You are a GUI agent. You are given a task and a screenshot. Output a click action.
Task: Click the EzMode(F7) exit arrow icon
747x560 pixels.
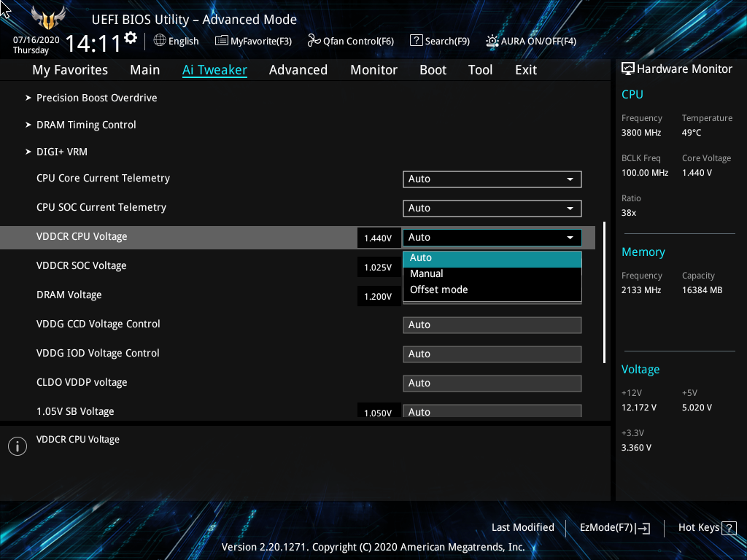[643, 528]
